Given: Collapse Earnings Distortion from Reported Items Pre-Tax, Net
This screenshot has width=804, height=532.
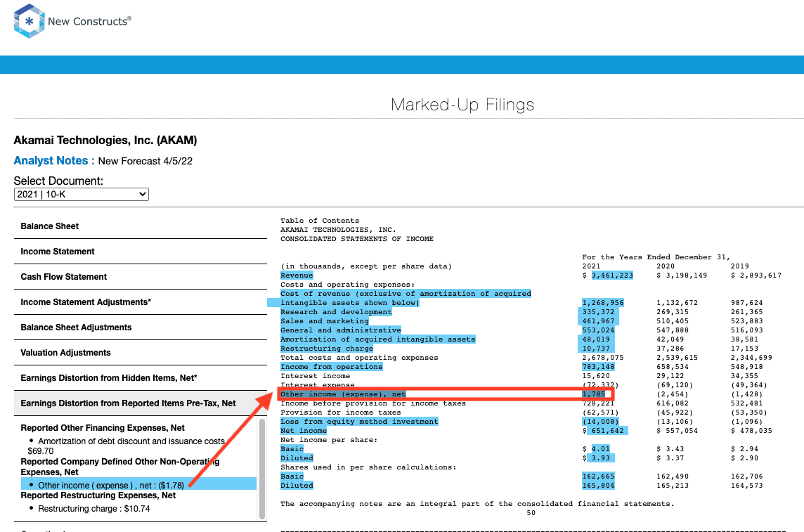Looking at the screenshot, I should (140, 403).
